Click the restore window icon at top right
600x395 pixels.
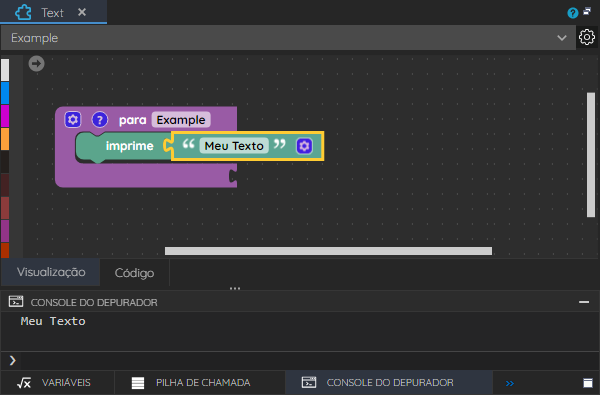[587, 11]
